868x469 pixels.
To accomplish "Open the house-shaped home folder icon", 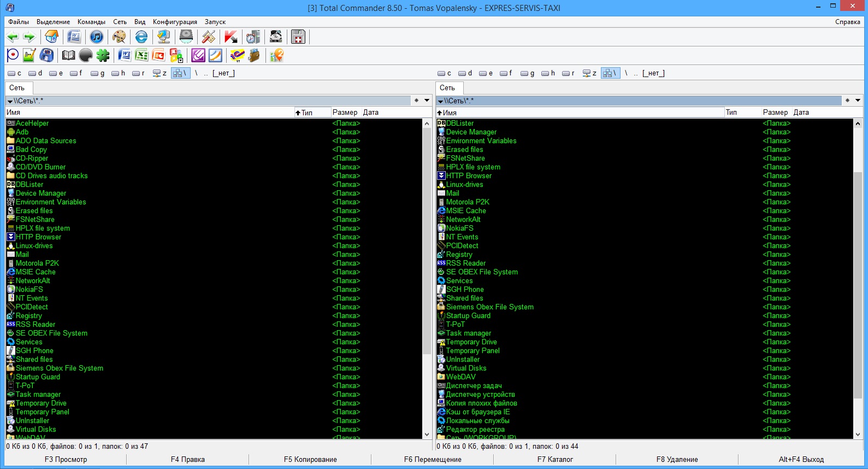I will [52, 37].
